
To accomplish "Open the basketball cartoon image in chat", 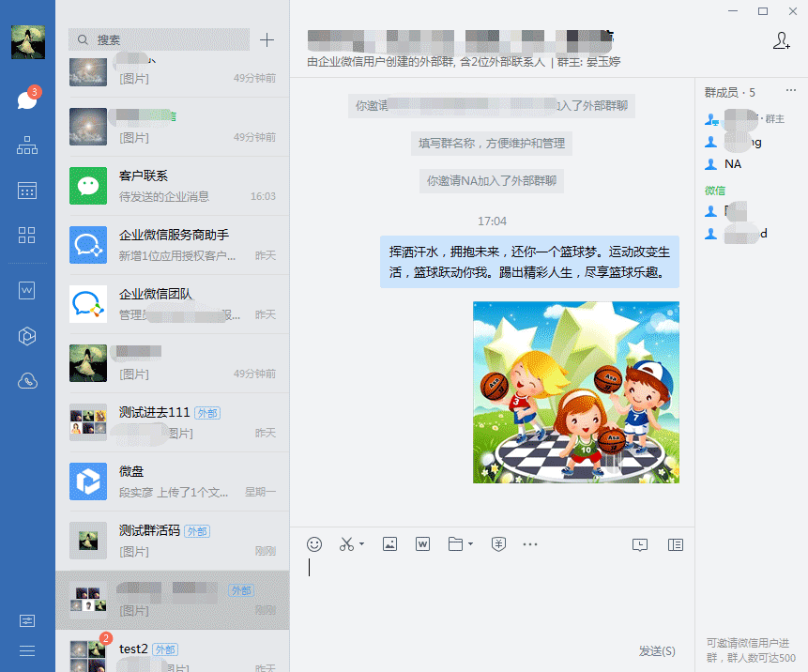I will coord(575,392).
